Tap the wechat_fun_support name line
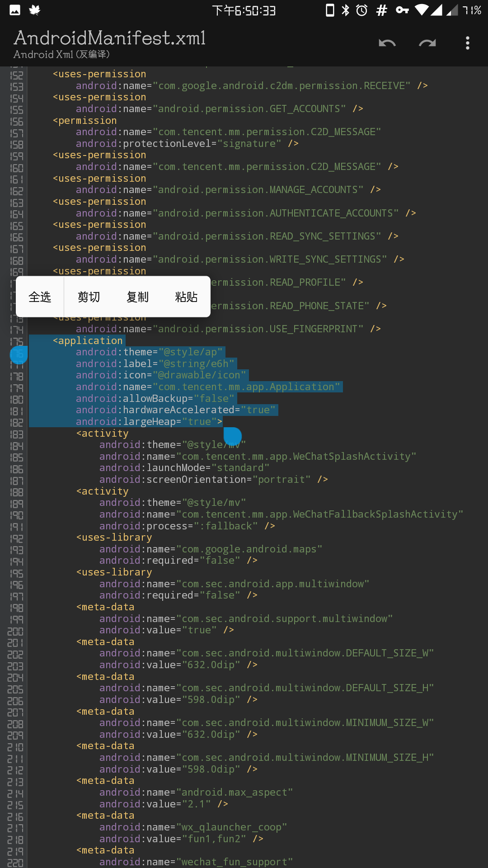Screen dimensions: 488x868 [196, 862]
